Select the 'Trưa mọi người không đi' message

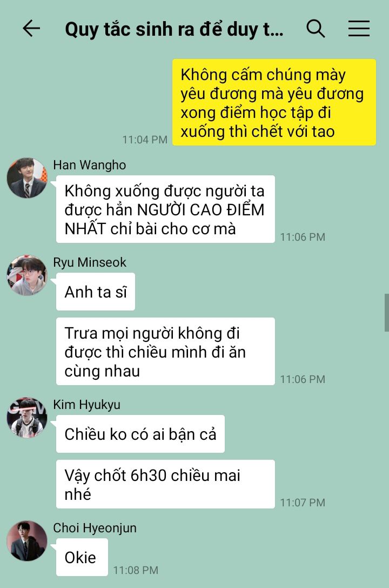[165, 352]
